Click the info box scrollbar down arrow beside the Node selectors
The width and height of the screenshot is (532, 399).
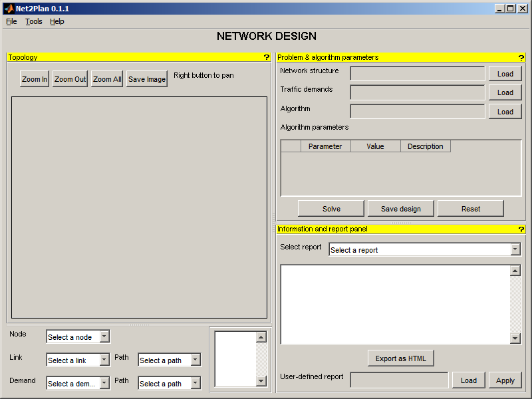pyautogui.click(x=261, y=381)
